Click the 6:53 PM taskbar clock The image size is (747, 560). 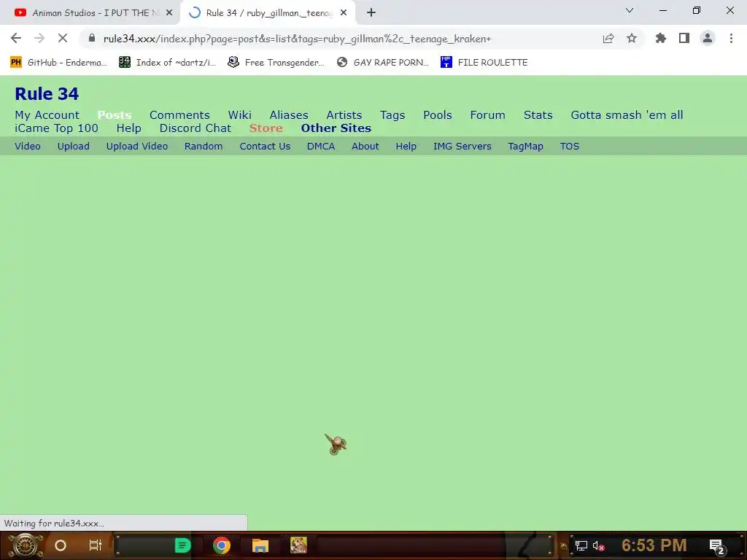pos(654,545)
